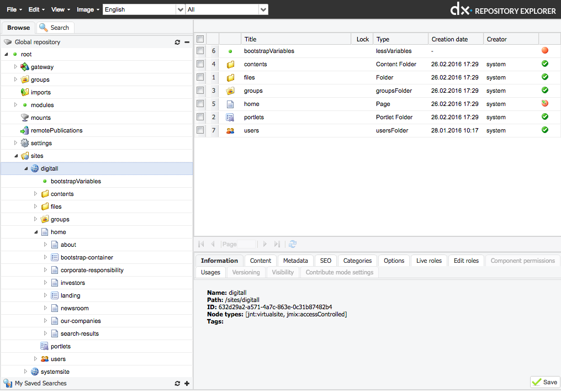Image resolution: width=561 pixels, height=392 pixels.
Task: Check the users row checkbox
Action: (200, 130)
